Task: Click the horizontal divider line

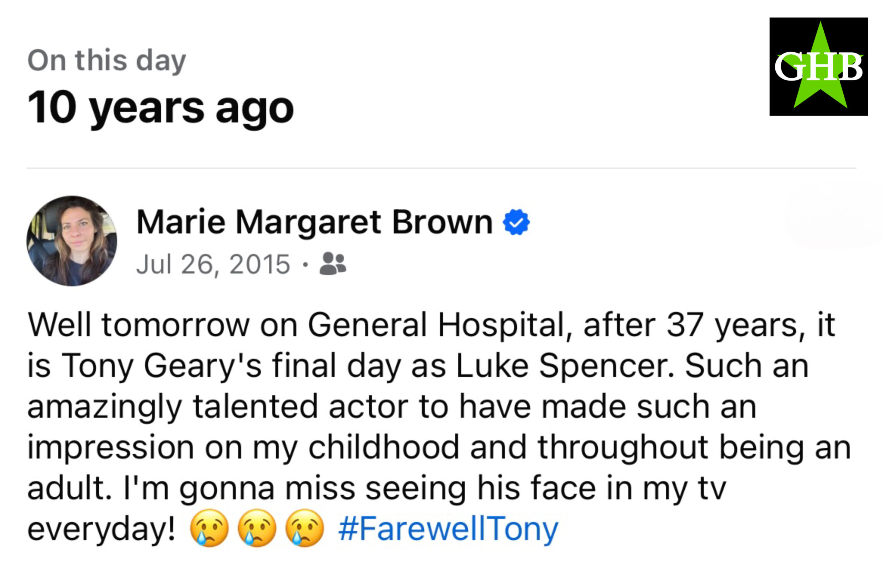Action: [x=441, y=168]
